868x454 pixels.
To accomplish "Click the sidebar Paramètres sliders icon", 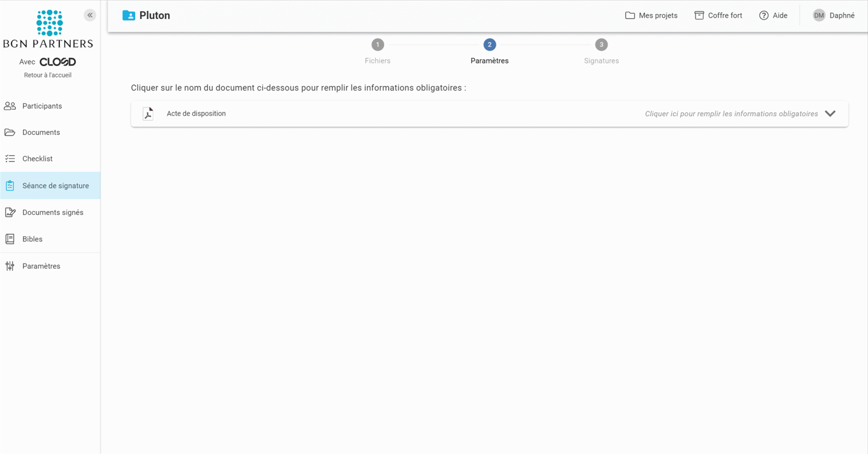I will [10, 266].
